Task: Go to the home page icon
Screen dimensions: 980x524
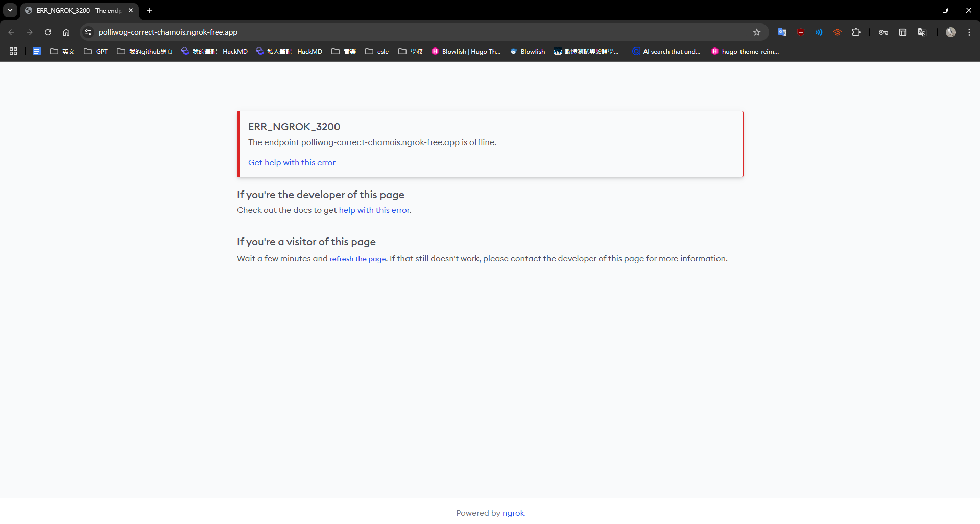Action: (66, 32)
